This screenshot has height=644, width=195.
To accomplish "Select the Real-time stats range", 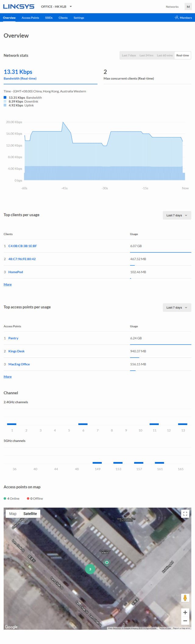I will pos(183,55).
